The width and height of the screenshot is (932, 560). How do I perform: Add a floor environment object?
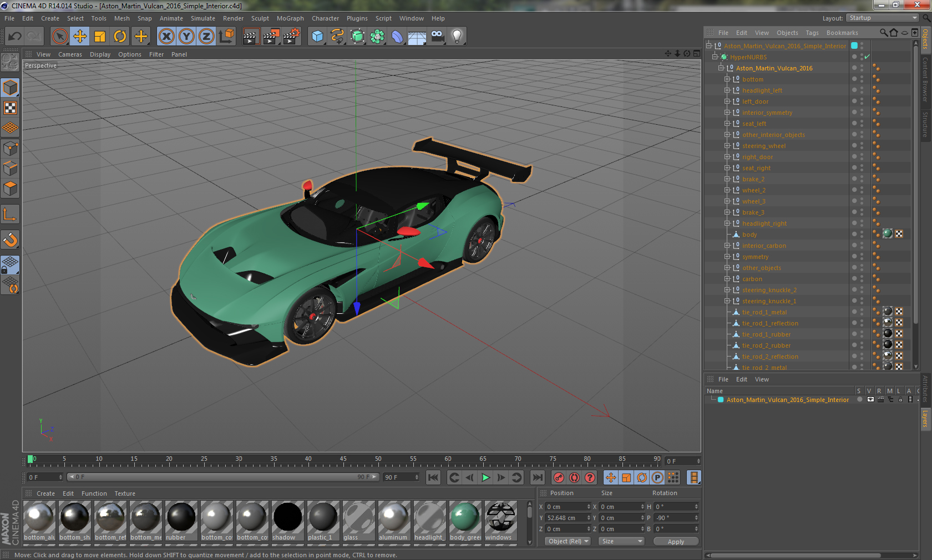pyautogui.click(x=417, y=37)
